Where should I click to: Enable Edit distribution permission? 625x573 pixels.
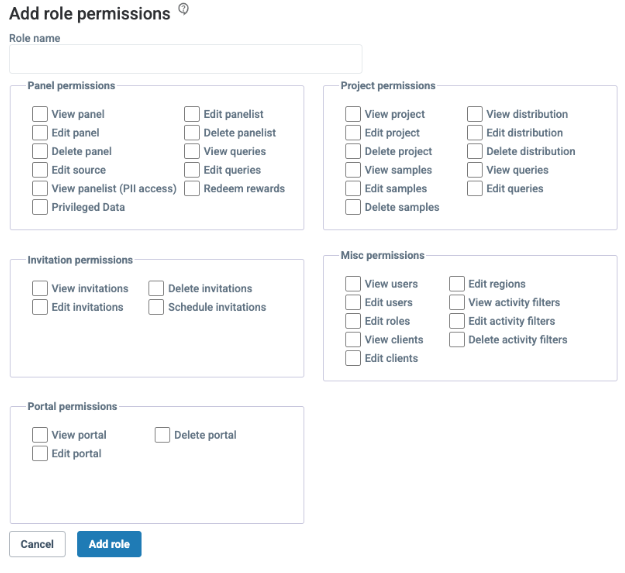pos(475,133)
